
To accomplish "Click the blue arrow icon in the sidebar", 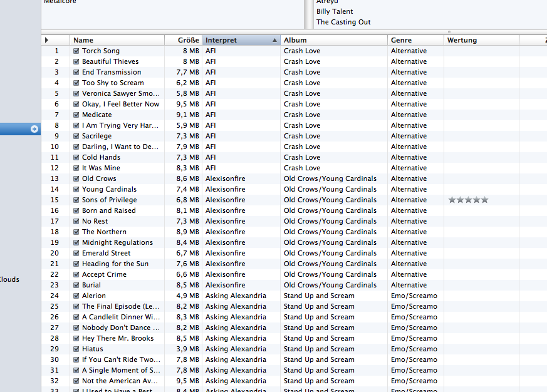I will pyautogui.click(x=34, y=129).
